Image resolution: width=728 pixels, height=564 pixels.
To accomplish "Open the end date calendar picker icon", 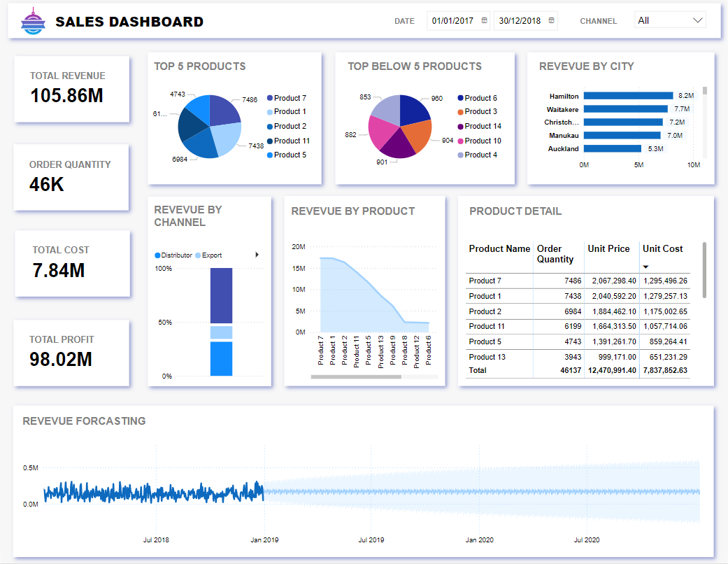I will coord(552,21).
